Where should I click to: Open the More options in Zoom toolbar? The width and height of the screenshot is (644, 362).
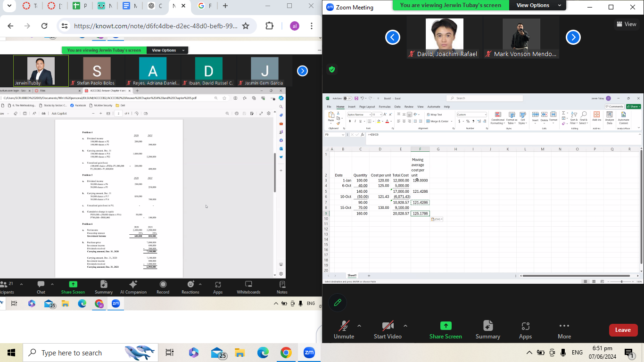click(564, 326)
